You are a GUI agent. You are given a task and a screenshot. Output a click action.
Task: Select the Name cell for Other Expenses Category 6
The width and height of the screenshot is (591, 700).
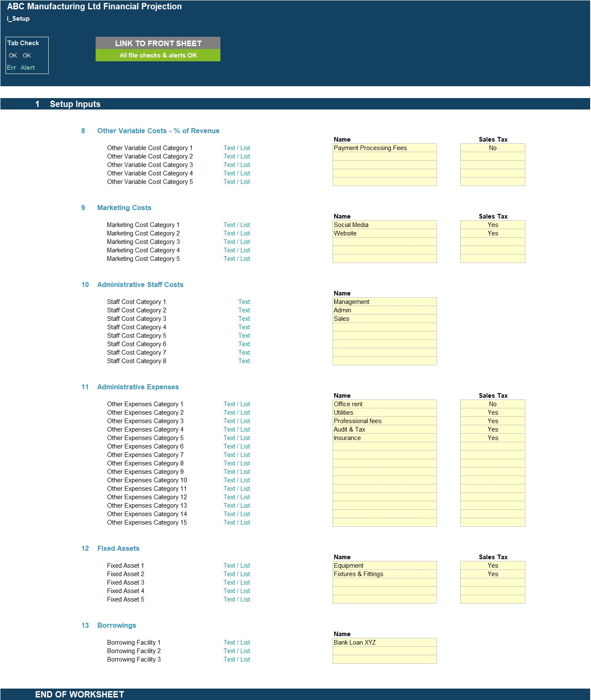[x=385, y=446]
